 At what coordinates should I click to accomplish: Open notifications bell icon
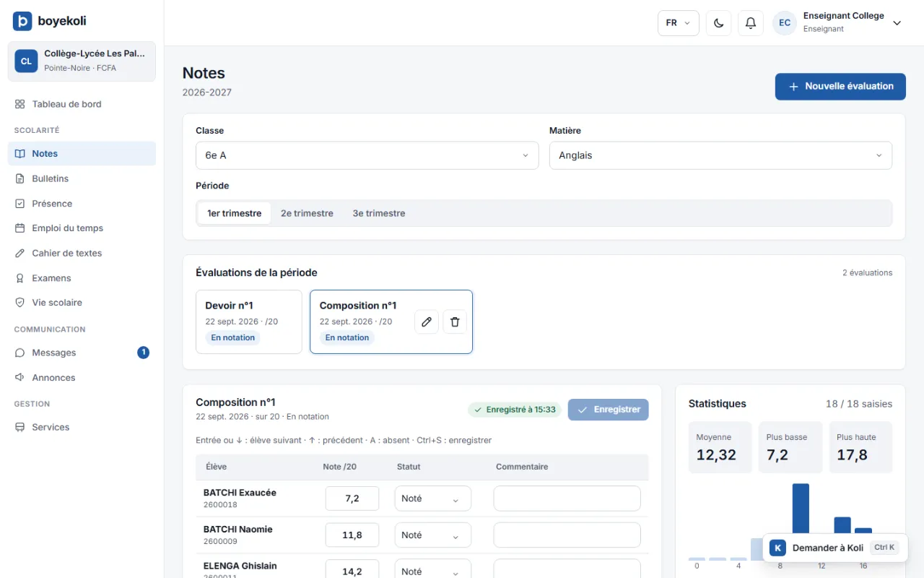750,23
